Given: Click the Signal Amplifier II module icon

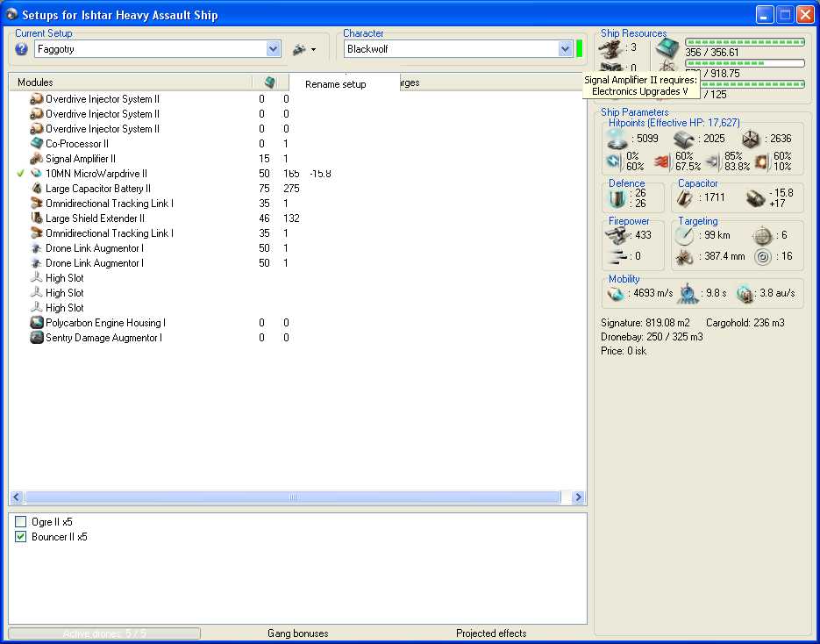Looking at the screenshot, I should pyautogui.click(x=37, y=159).
